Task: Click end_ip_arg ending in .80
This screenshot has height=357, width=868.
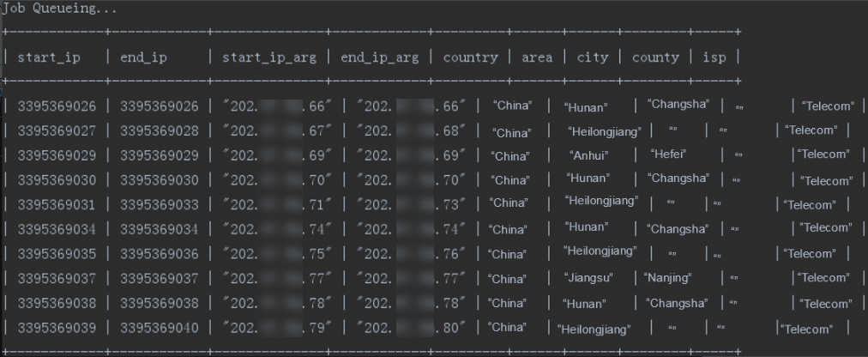Action: coord(411,328)
